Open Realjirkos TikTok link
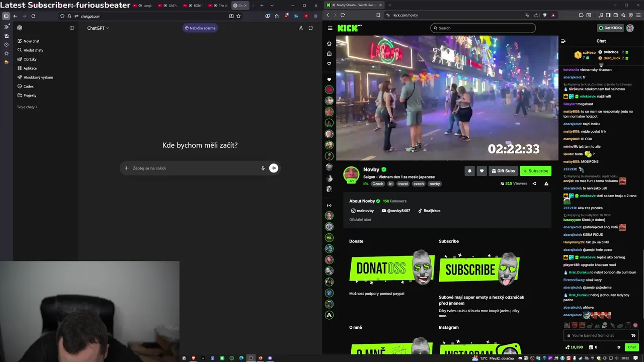Viewport: 644px width, 362px height. 429,211
